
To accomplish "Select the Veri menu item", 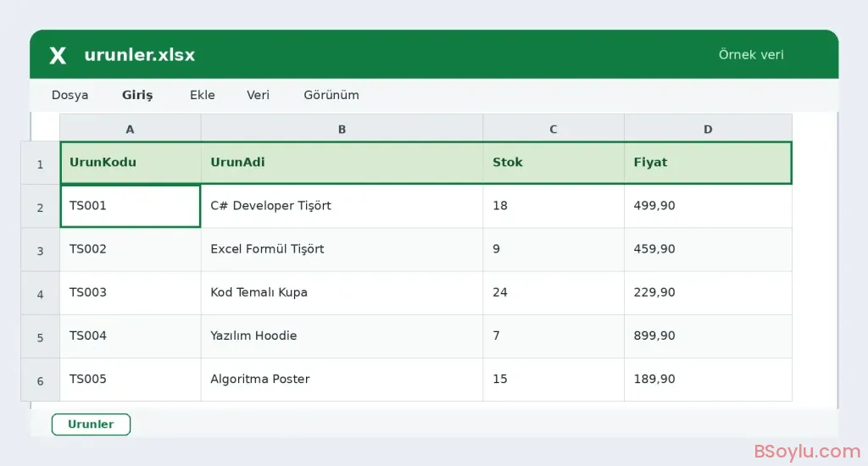I will (x=258, y=95).
